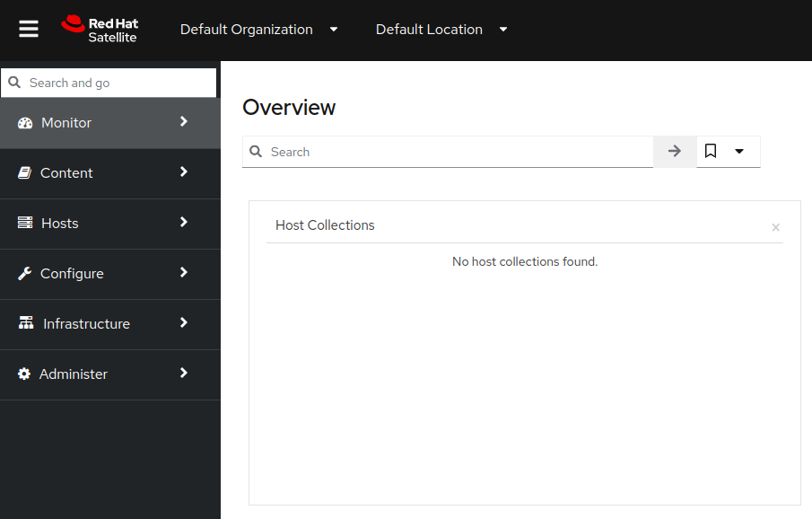Click the Overview page heading
This screenshot has height=519, width=812.
[x=289, y=108]
